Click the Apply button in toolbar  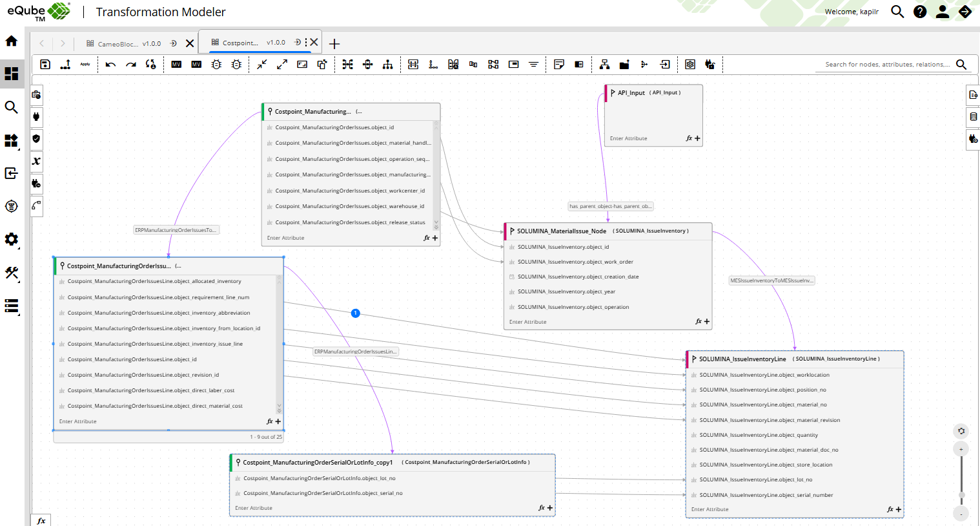click(85, 65)
